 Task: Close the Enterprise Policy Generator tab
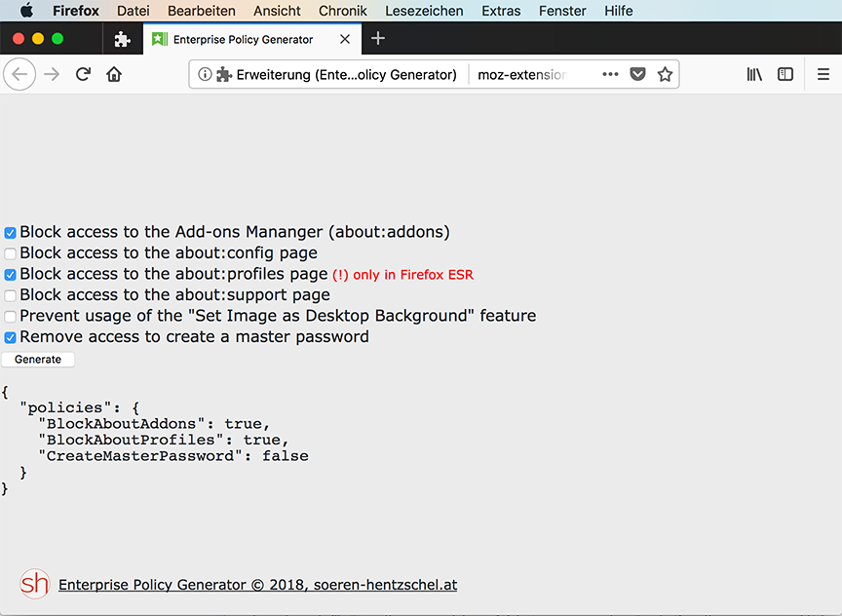click(345, 39)
